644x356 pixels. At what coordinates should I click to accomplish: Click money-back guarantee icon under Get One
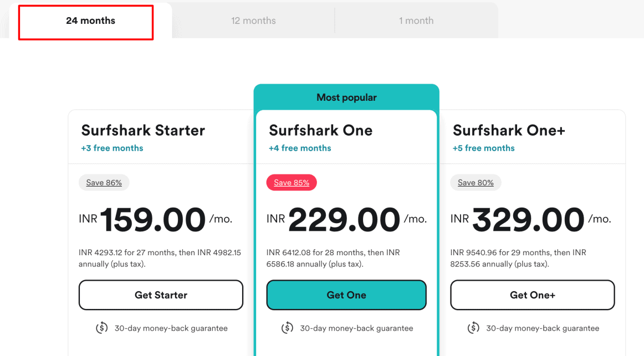pos(287,328)
